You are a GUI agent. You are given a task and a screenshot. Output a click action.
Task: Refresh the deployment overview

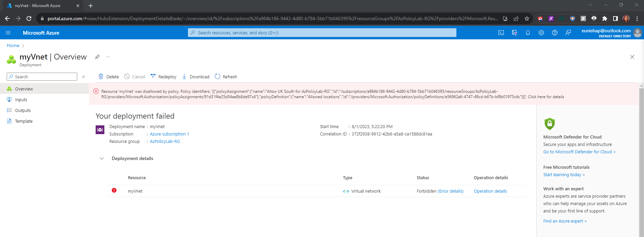226,77
